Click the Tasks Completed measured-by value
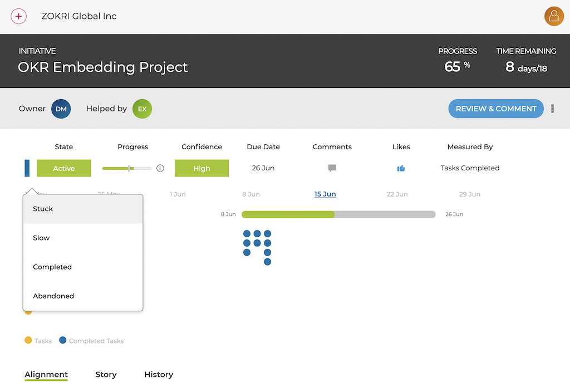 pyautogui.click(x=470, y=168)
